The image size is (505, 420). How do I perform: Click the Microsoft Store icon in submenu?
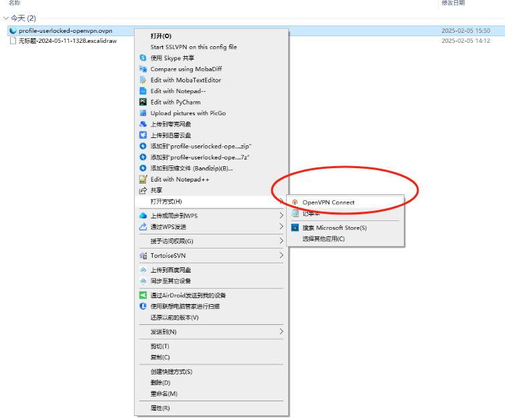[295, 228]
